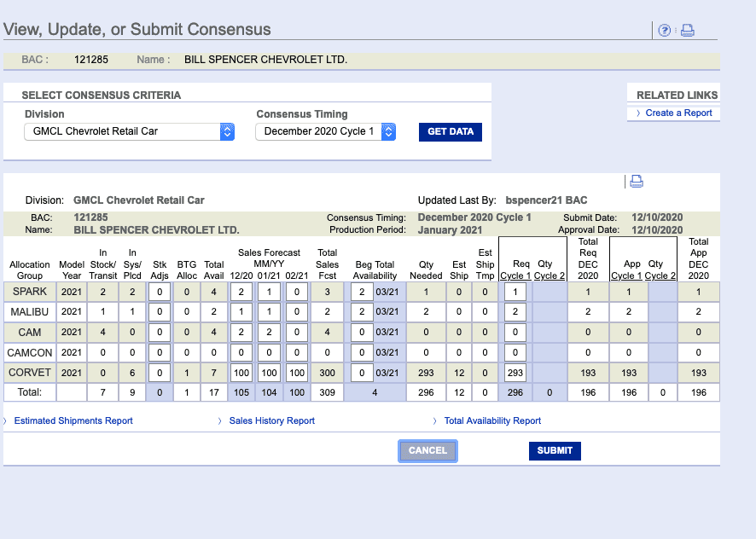Viewport: 756px width, 539px height.
Task: Click the Qty Cycle 2 request header
Action: tap(550, 270)
